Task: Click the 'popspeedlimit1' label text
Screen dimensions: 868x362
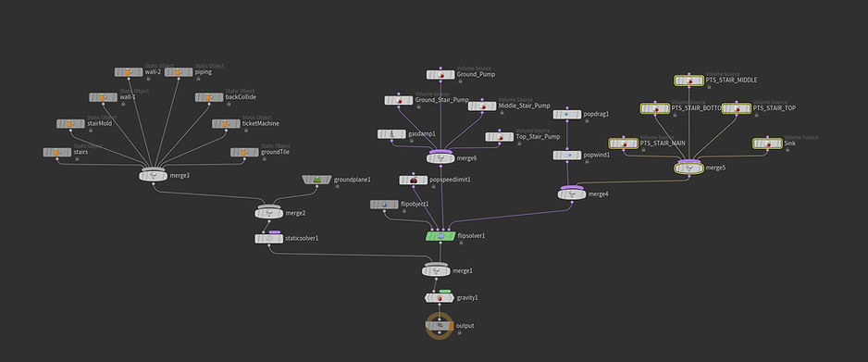Action: [450, 180]
